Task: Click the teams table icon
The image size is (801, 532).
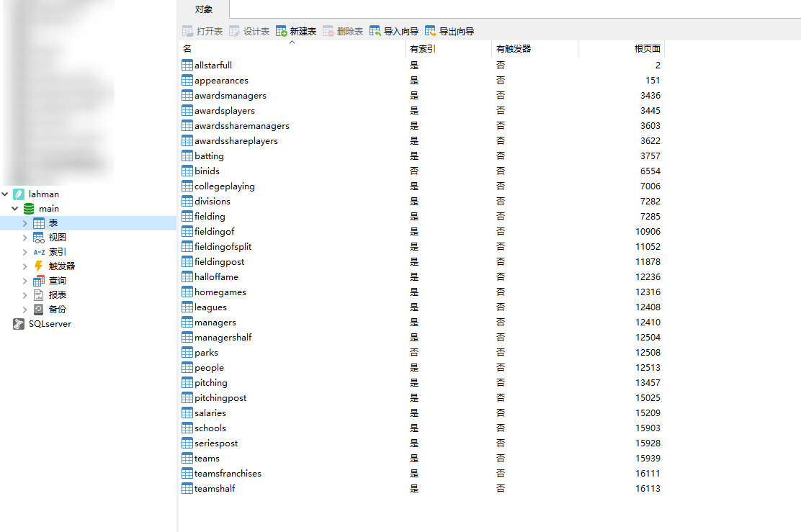Action: 187,458
